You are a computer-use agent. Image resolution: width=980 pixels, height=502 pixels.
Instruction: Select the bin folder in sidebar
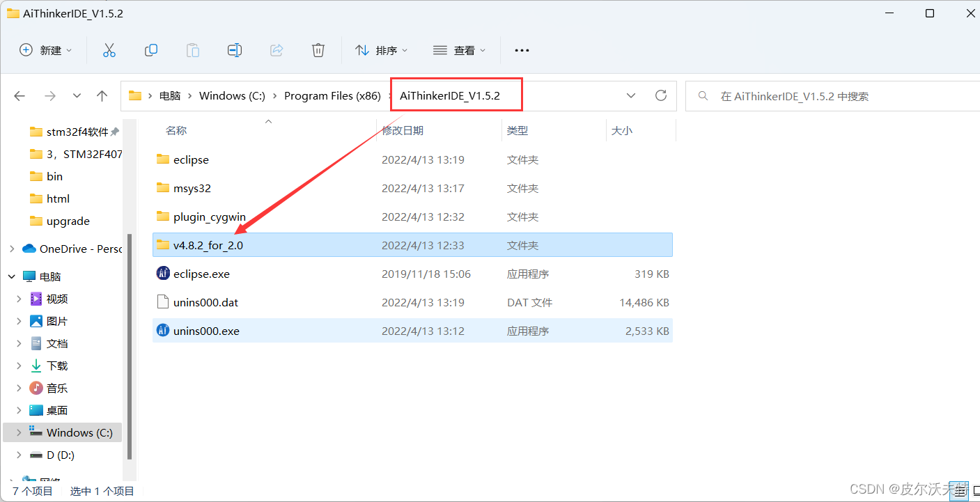(x=54, y=176)
